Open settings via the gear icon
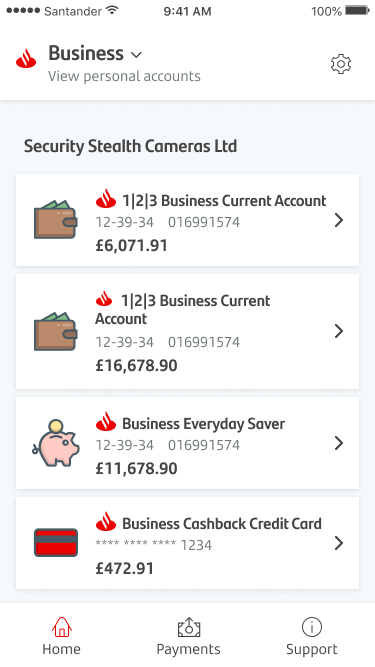 click(341, 64)
